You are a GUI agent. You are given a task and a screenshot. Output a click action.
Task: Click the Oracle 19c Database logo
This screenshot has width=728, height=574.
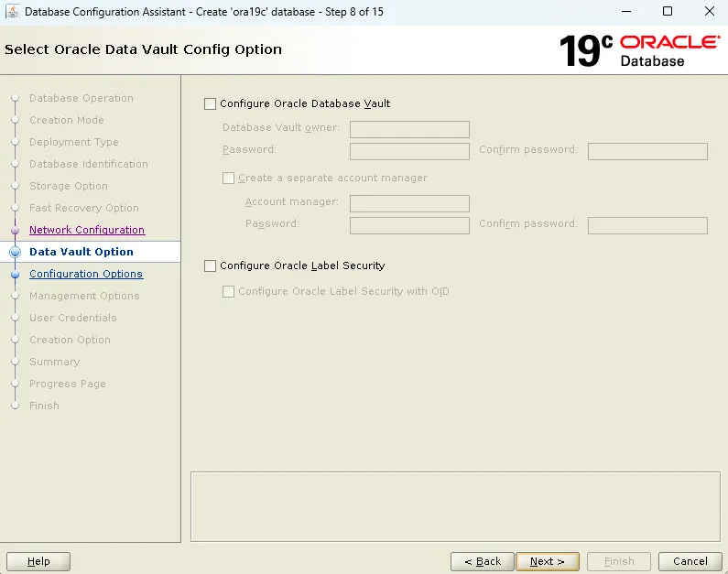coord(640,50)
